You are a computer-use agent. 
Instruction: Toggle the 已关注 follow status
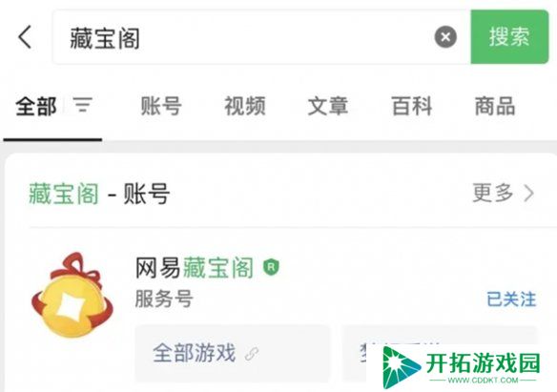pos(511,299)
